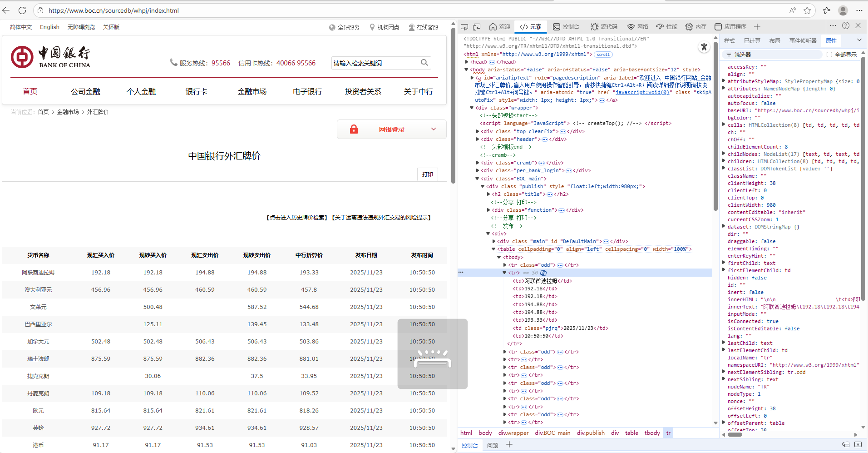Toggle the 全部显示 checkbox

[829, 55]
